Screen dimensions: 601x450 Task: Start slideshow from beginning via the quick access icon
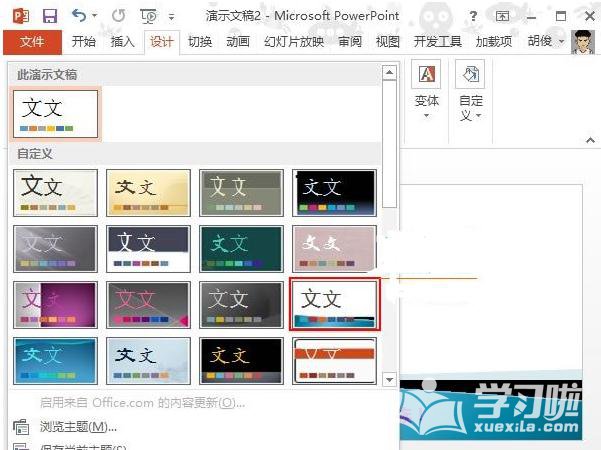(x=149, y=16)
